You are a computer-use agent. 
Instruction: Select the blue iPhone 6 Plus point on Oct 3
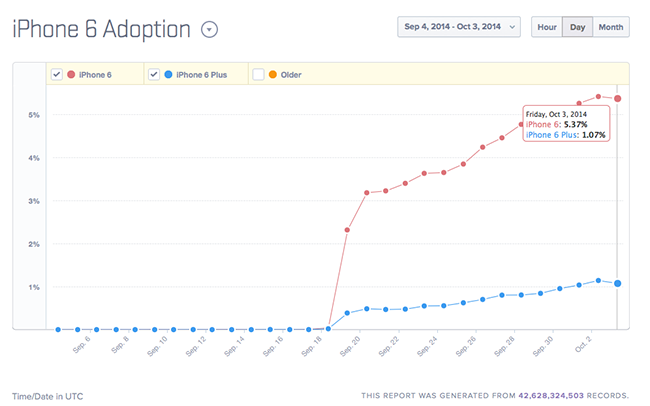pos(618,284)
